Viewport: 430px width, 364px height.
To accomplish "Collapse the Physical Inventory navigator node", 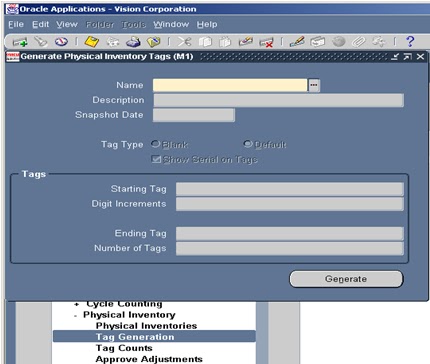I will point(76,315).
